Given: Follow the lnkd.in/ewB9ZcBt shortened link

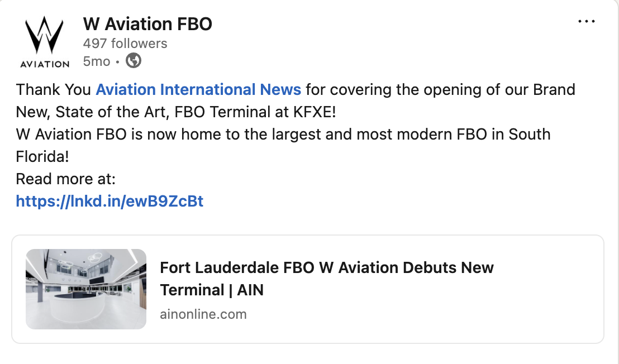Looking at the screenshot, I should [x=109, y=202].
